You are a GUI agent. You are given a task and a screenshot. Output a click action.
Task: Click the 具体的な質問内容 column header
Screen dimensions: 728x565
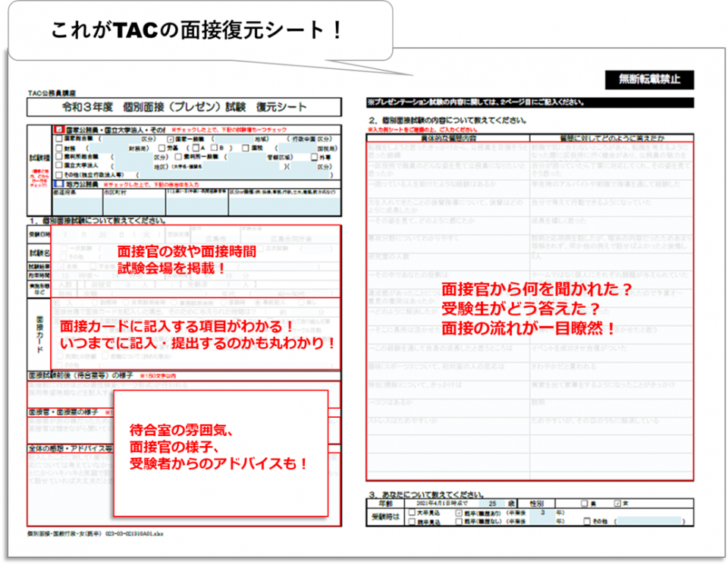tap(448, 137)
